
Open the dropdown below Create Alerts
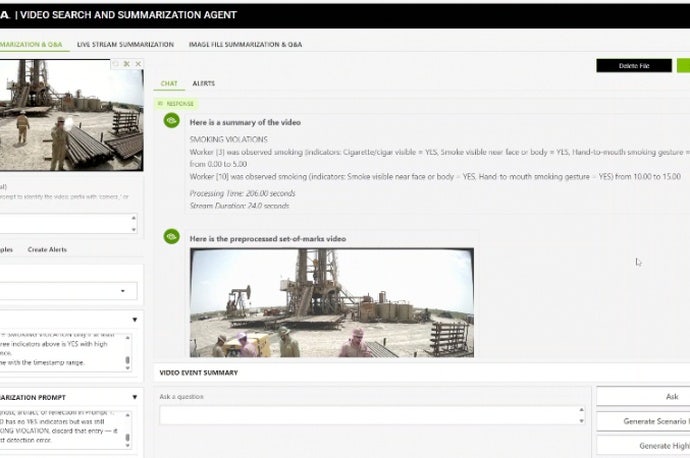[x=68, y=291]
